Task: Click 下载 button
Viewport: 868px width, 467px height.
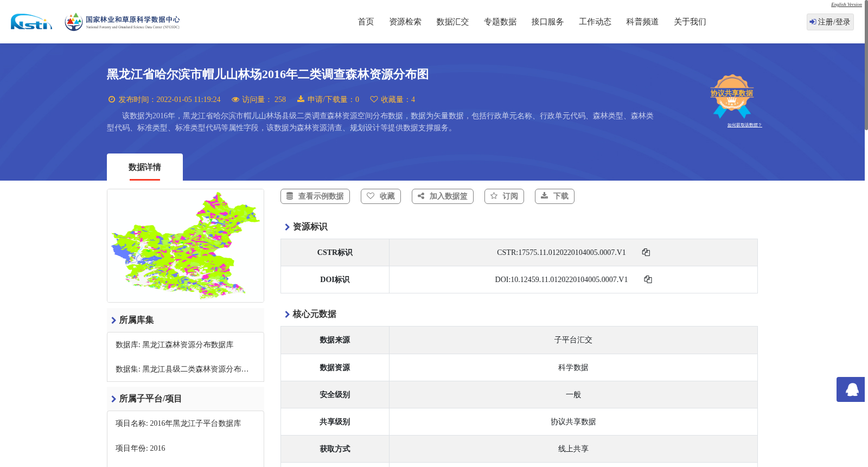Action: 554,196
